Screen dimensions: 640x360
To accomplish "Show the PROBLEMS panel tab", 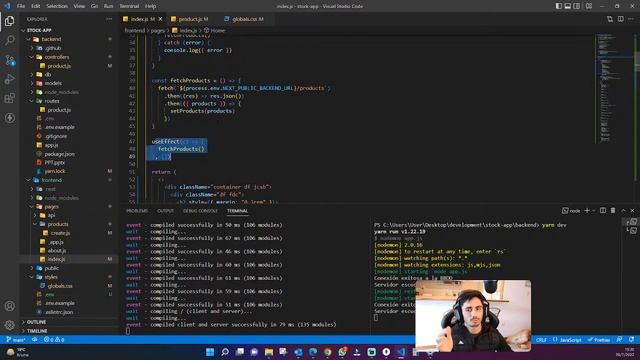I will pyautogui.click(x=137, y=211).
